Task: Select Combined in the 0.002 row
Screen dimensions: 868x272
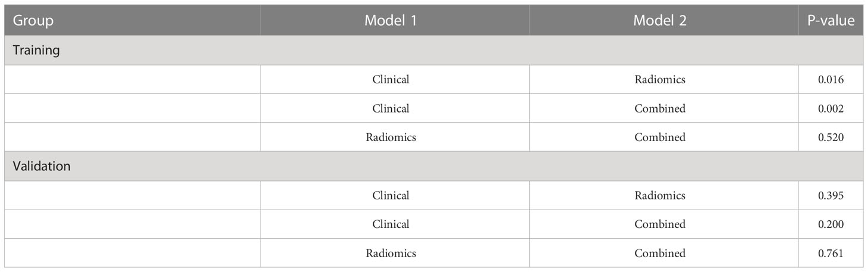Action: point(660,108)
